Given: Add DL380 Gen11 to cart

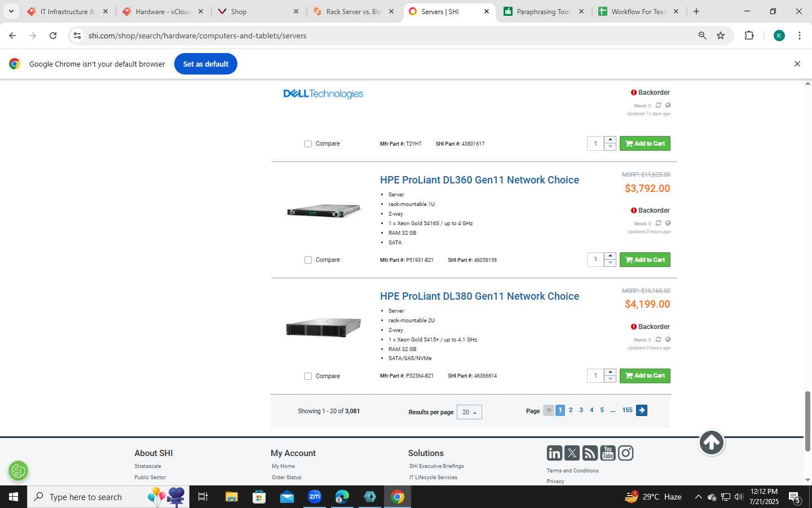Looking at the screenshot, I should [x=645, y=376].
